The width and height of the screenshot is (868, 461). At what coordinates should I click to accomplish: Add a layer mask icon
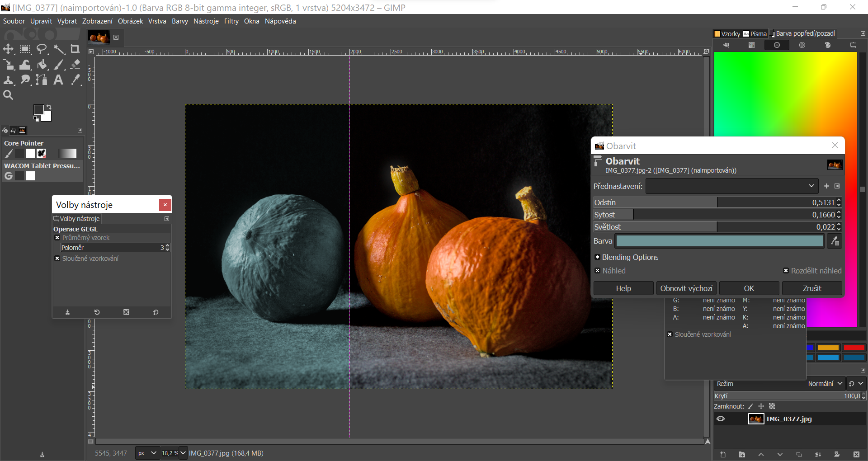pos(837,454)
